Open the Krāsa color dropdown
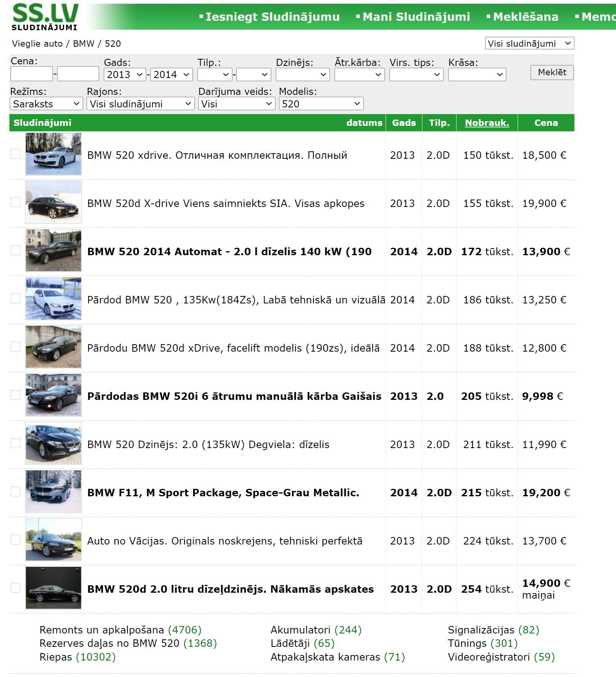Image resolution: width=616 pixels, height=677 pixels. point(476,74)
